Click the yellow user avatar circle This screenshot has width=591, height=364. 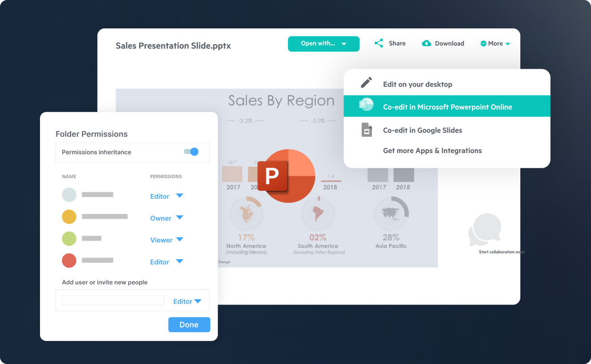coord(69,217)
